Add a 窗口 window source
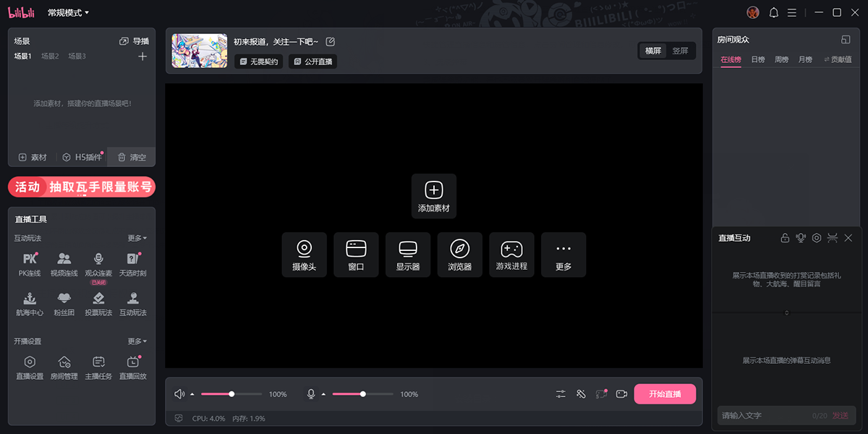The width and height of the screenshot is (868, 434). coord(356,255)
